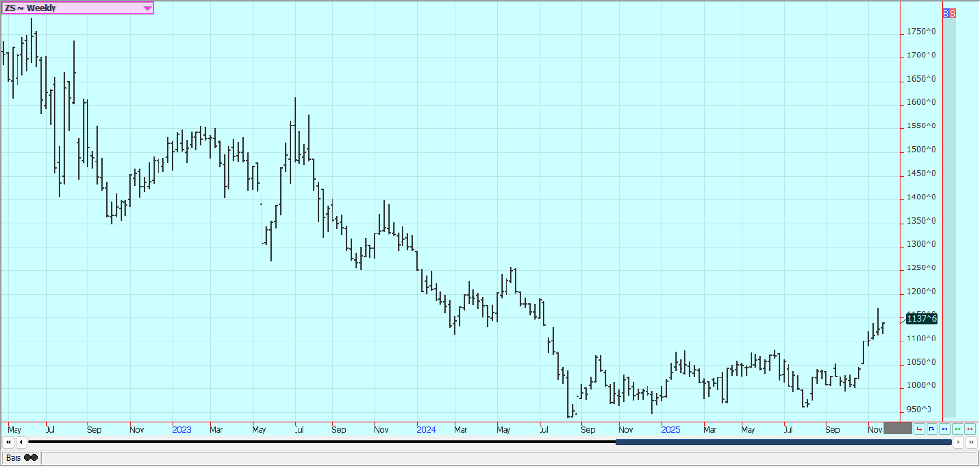
Task: Click the current price label 1137^6
Action: [x=921, y=318]
